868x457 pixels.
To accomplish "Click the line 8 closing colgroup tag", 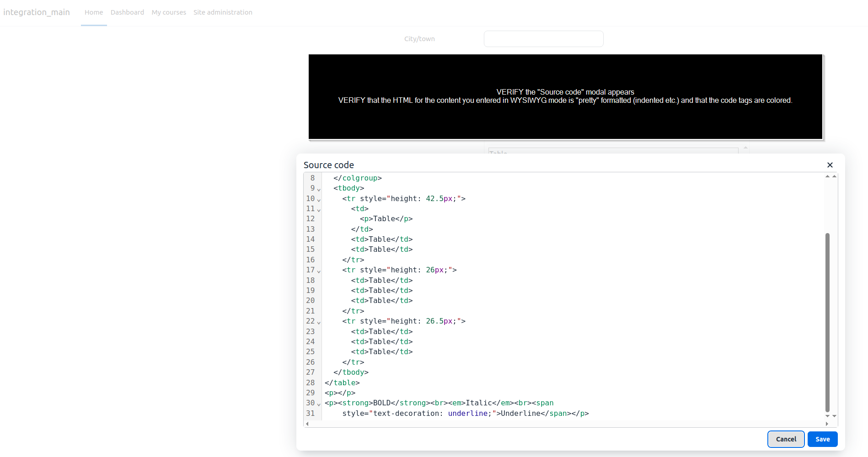I will pyautogui.click(x=358, y=178).
